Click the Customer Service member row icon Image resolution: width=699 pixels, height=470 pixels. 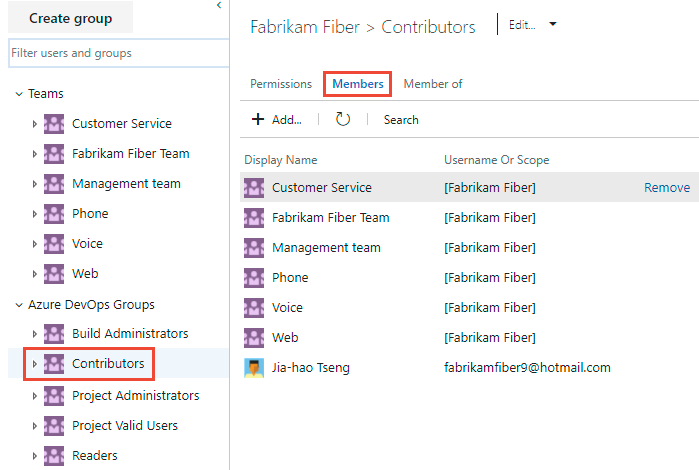pos(254,188)
